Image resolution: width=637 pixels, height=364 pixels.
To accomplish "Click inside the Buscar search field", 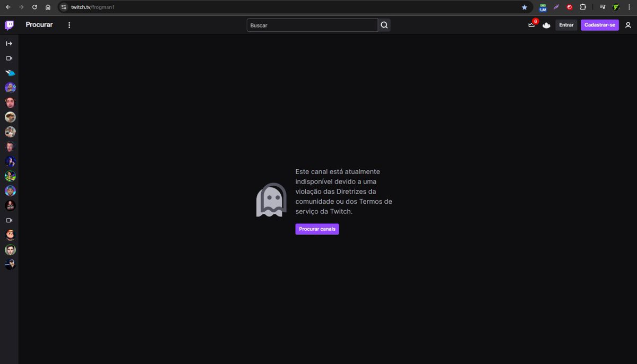I will click(312, 24).
